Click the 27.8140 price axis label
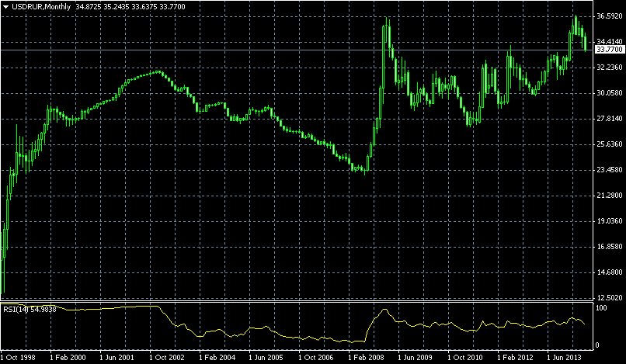 tap(609, 119)
